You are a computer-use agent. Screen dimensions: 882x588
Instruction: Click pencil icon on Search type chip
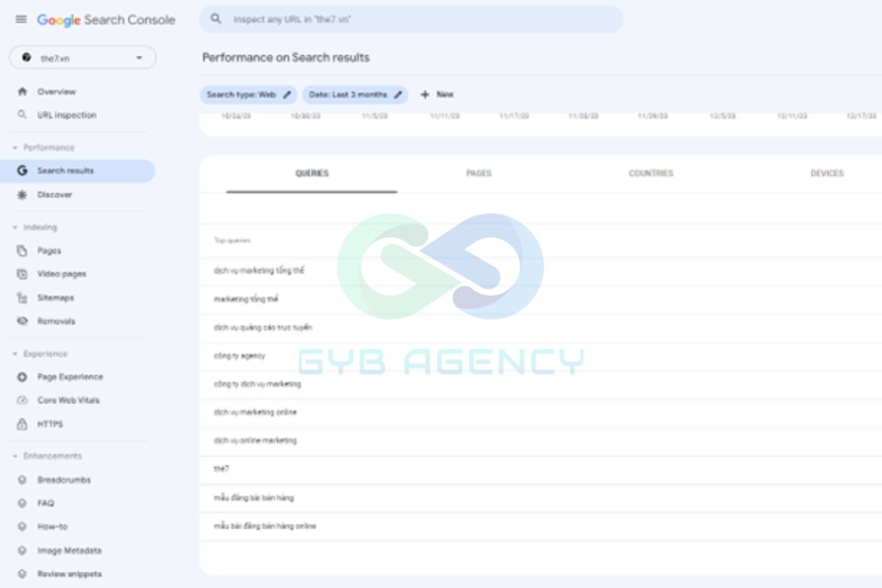[x=287, y=95]
